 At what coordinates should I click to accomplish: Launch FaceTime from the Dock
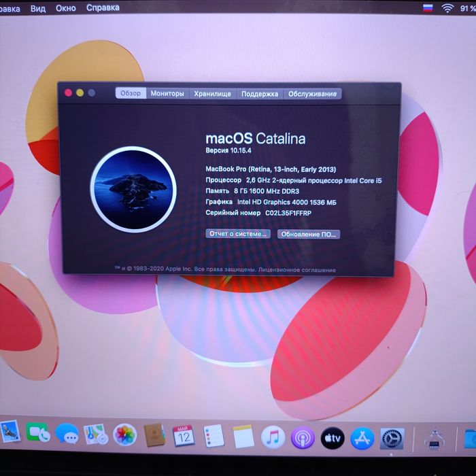pyautogui.click(x=38, y=432)
